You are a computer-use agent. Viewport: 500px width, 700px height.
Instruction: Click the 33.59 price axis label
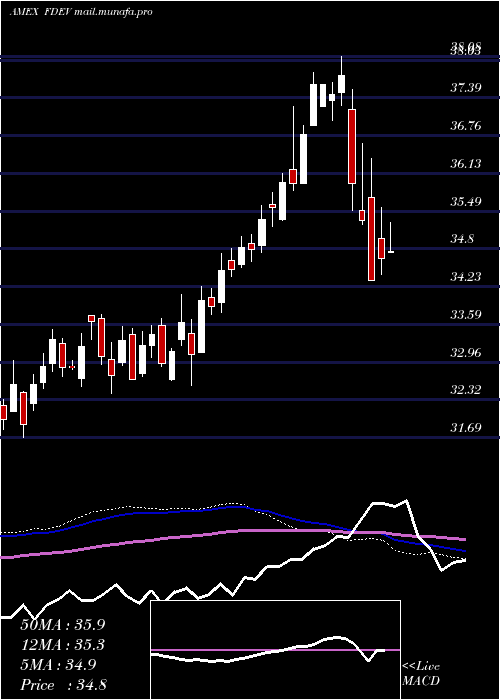click(x=466, y=315)
